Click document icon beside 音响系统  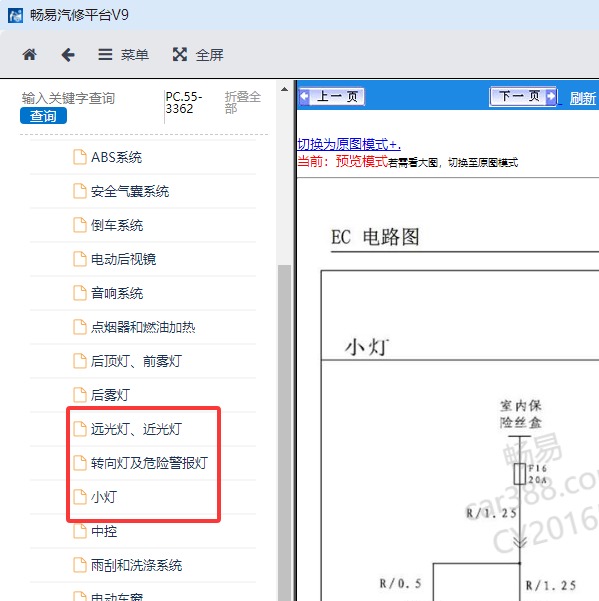80,293
